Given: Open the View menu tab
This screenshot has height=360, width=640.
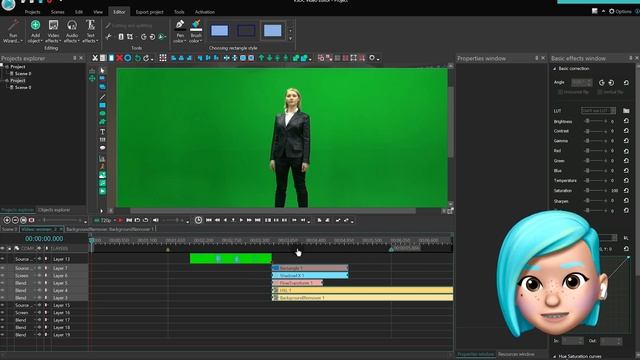Looking at the screenshot, I should (98, 12).
